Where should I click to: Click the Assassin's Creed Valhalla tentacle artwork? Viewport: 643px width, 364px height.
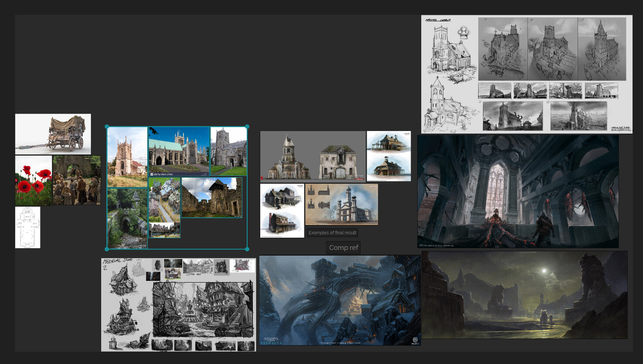point(340,299)
